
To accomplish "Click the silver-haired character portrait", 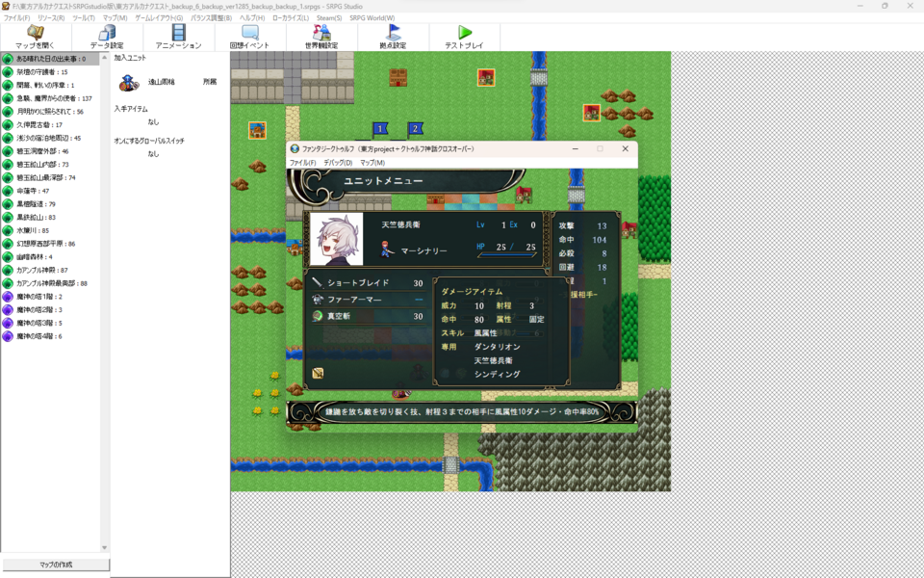I will click(337, 239).
